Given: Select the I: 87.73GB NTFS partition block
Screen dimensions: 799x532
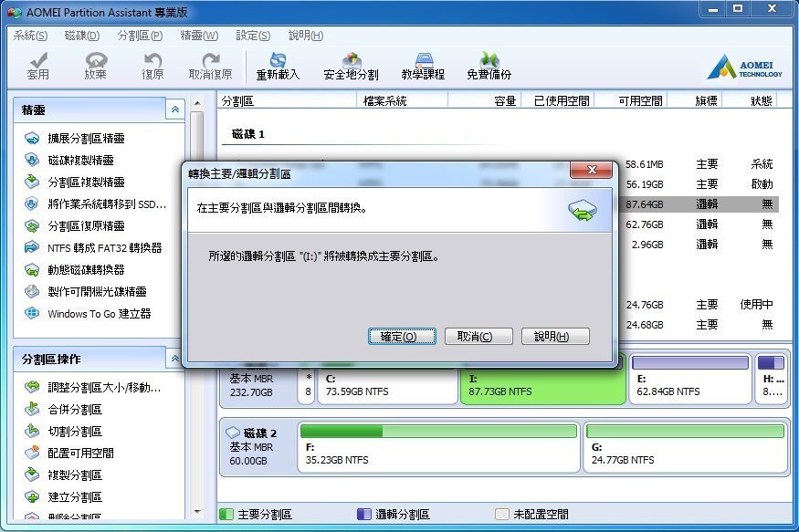Looking at the screenshot, I should [x=543, y=385].
